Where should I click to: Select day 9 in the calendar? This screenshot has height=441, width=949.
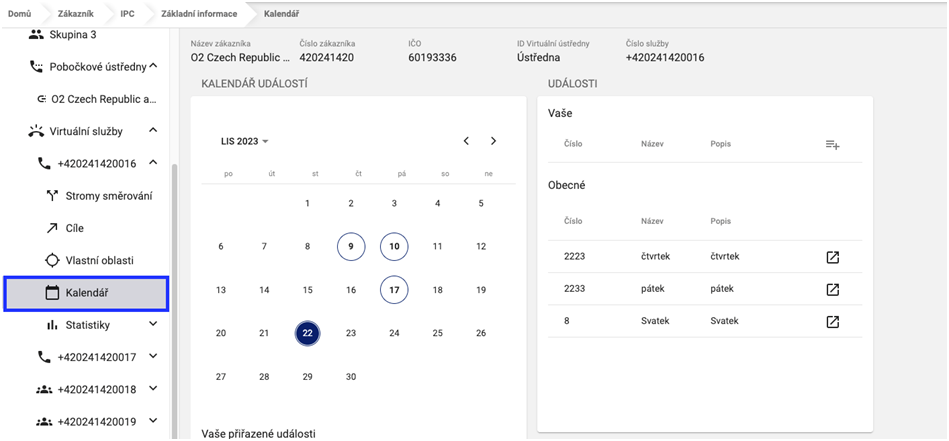(x=351, y=246)
